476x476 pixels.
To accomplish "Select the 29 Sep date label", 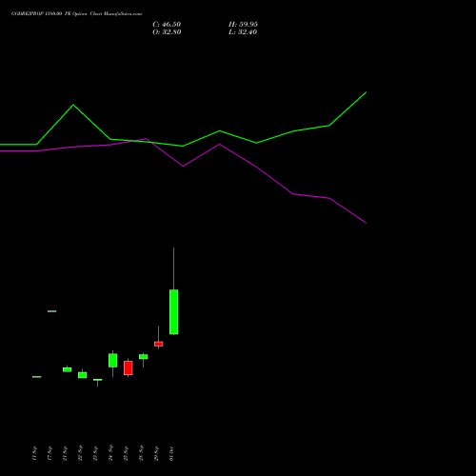I will (156, 453).
